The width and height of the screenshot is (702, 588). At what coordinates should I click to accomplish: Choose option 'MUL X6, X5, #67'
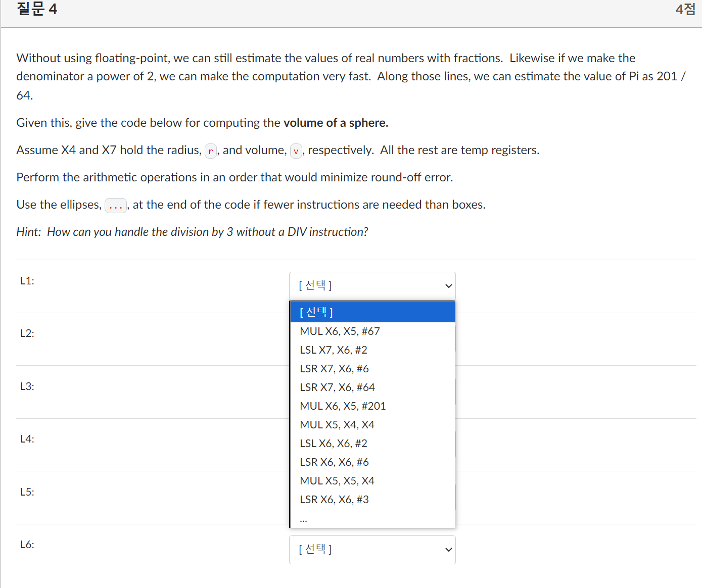coord(373,331)
